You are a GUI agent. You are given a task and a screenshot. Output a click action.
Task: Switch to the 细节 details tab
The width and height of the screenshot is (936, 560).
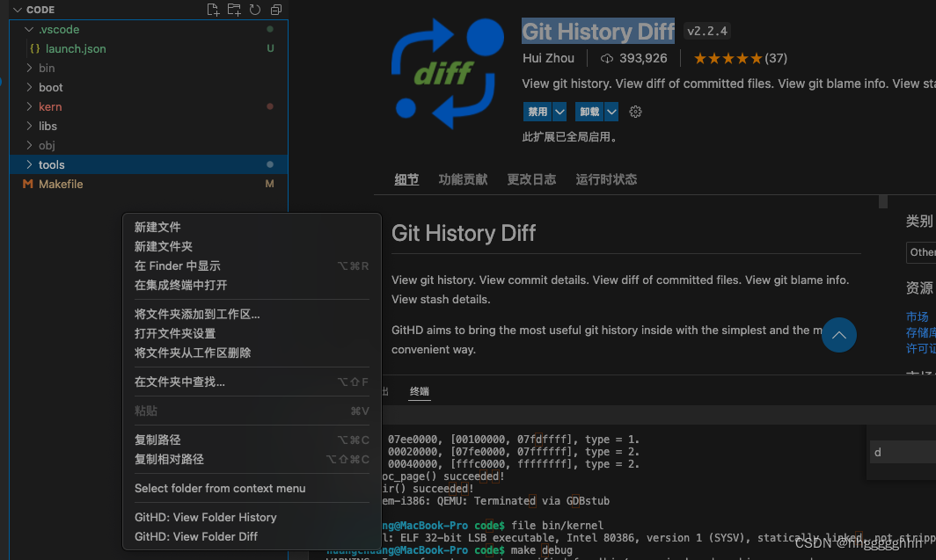tap(406, 179)
